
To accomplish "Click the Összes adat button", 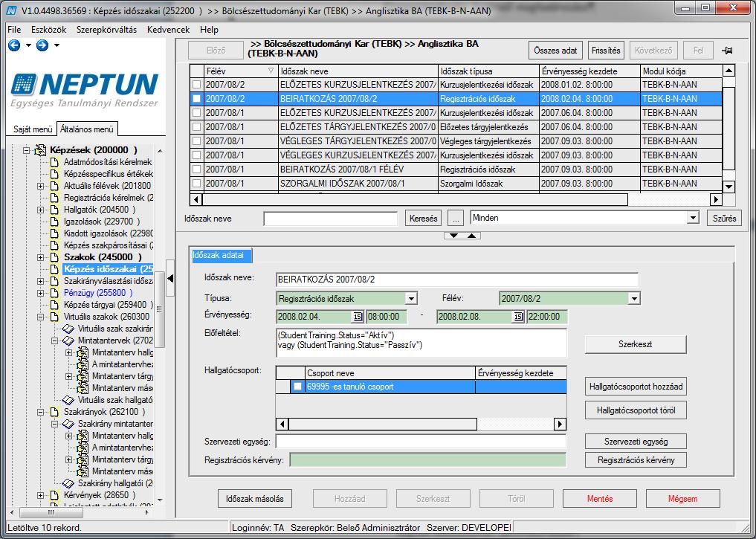I will click(x=555, y=51).
